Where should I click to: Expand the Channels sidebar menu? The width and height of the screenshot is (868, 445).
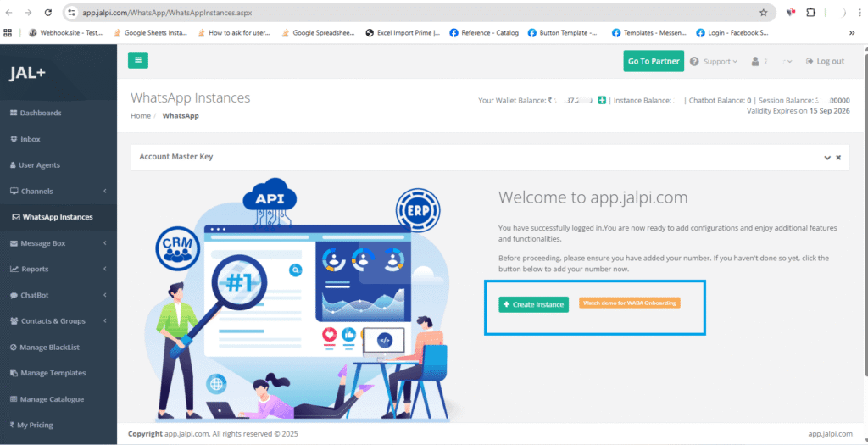56,192
